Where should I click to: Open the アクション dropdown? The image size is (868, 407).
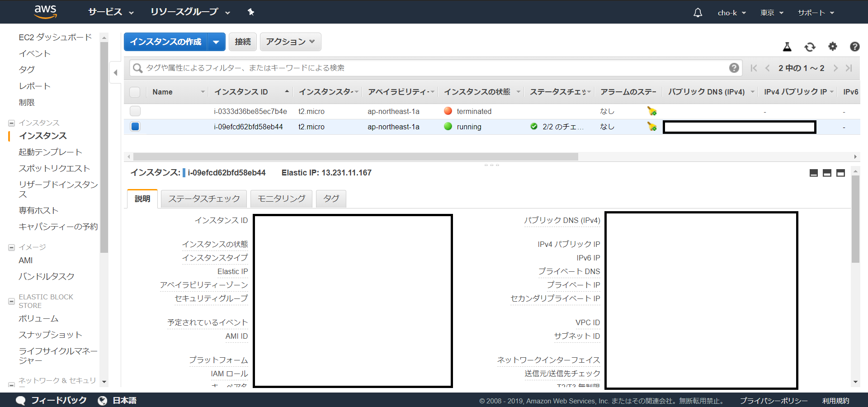pyautogui.click(x=290, y=42)
